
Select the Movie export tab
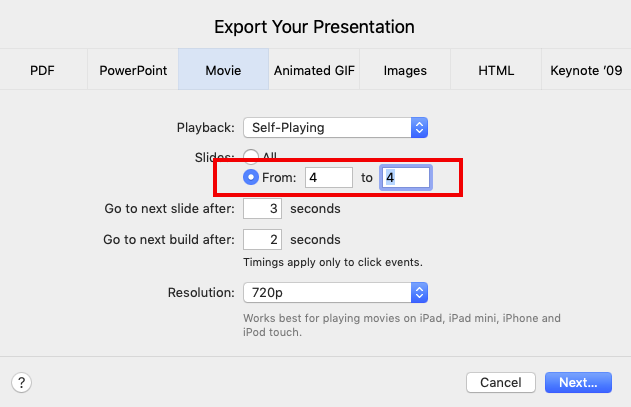[223, 71]
